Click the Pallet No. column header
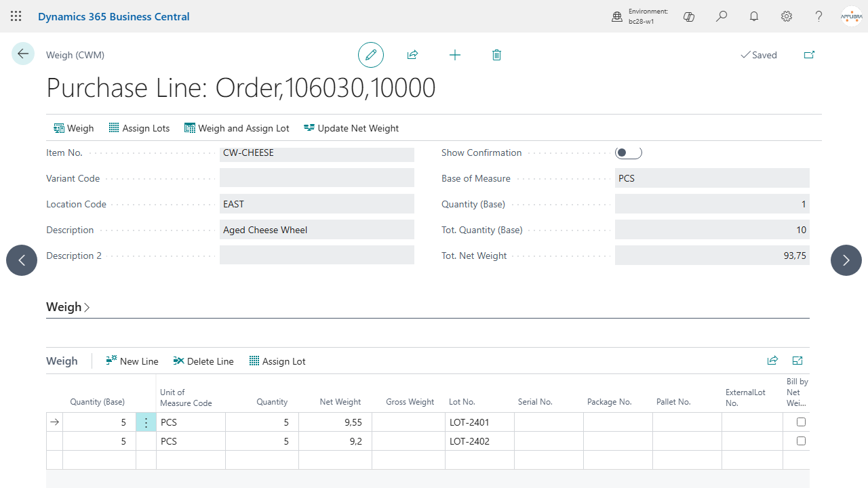 click(673, 402)
